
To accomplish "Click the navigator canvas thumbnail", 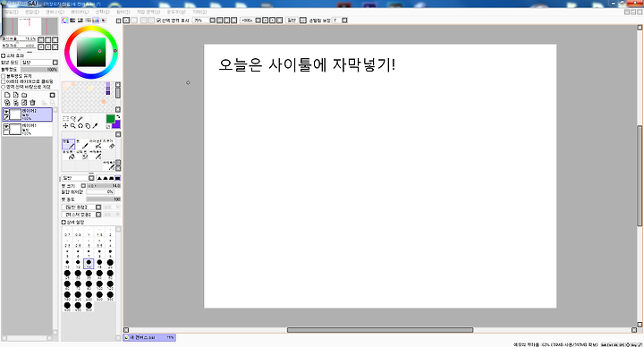I will [30, 27].
